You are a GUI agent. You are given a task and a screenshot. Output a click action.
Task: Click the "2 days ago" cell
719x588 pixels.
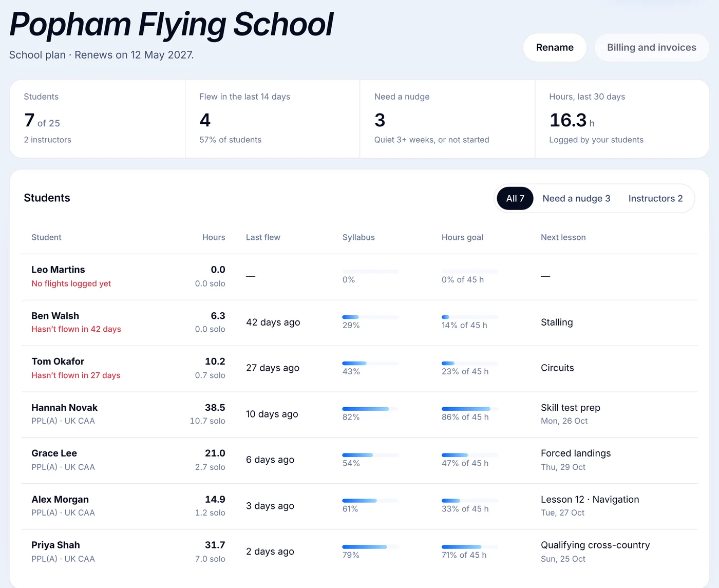pyautogui.click(x=270, y=552)
